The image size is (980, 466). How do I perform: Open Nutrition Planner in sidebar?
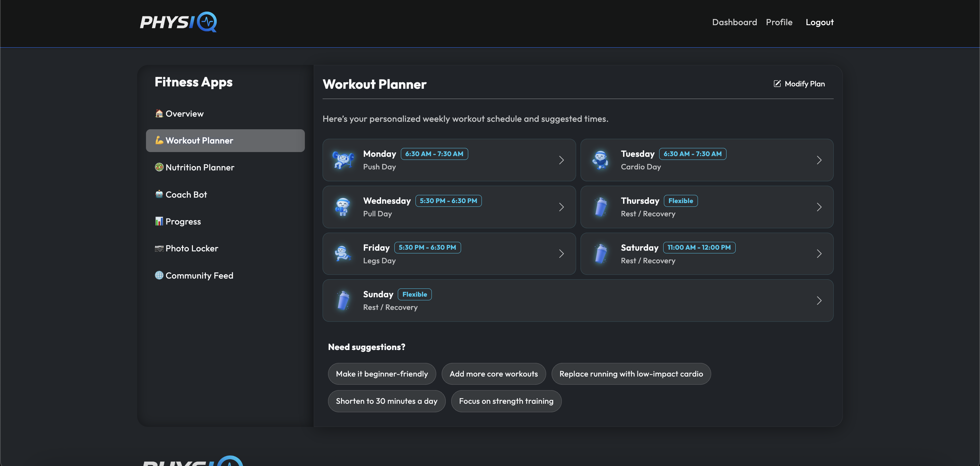[x=200, y=167]
